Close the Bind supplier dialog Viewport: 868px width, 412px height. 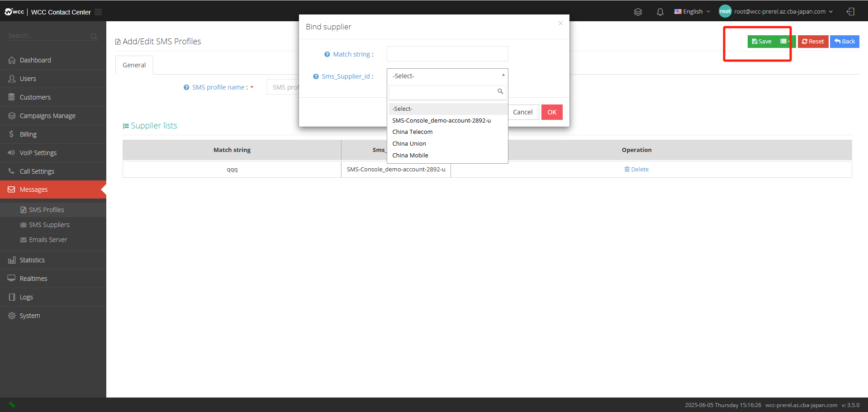click(560, 24)
